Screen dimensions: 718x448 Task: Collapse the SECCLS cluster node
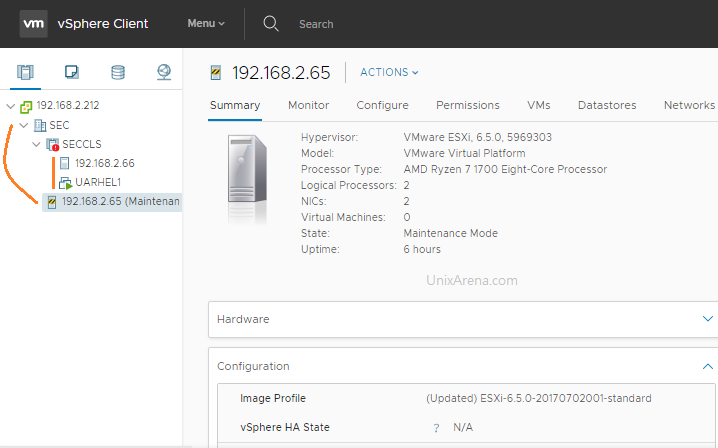36,144
